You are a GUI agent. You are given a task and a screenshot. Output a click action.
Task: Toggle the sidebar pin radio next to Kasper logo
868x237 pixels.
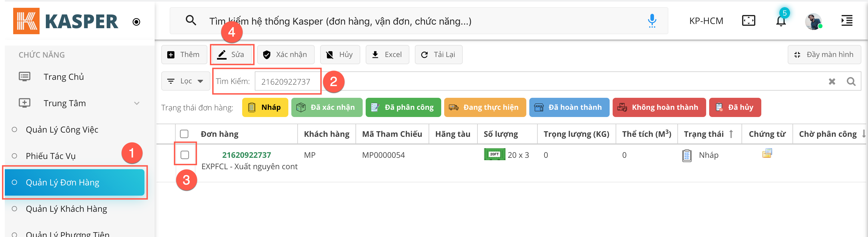coord(136,22)
